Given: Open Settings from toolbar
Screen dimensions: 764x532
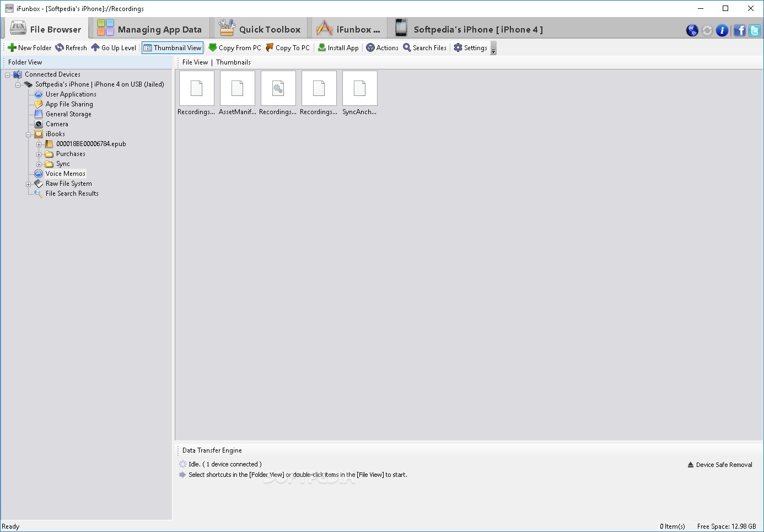Looking at the screenshot, I should (x=470, y=48).
